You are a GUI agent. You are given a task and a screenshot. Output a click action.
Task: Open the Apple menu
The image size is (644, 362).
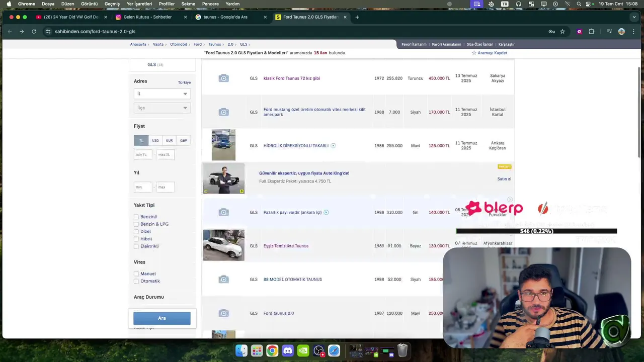click(x=9, y=4)
